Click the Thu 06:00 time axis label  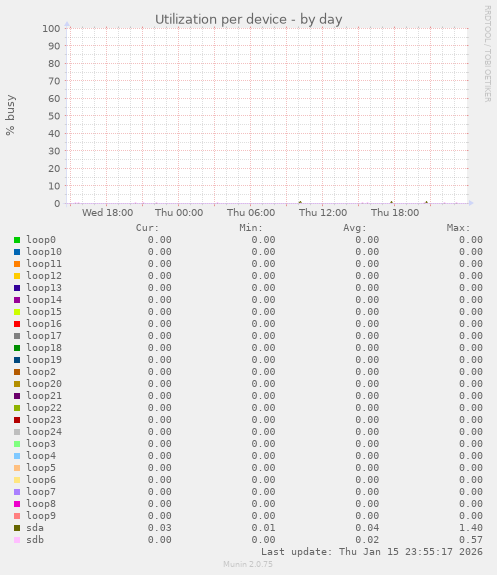251,213
